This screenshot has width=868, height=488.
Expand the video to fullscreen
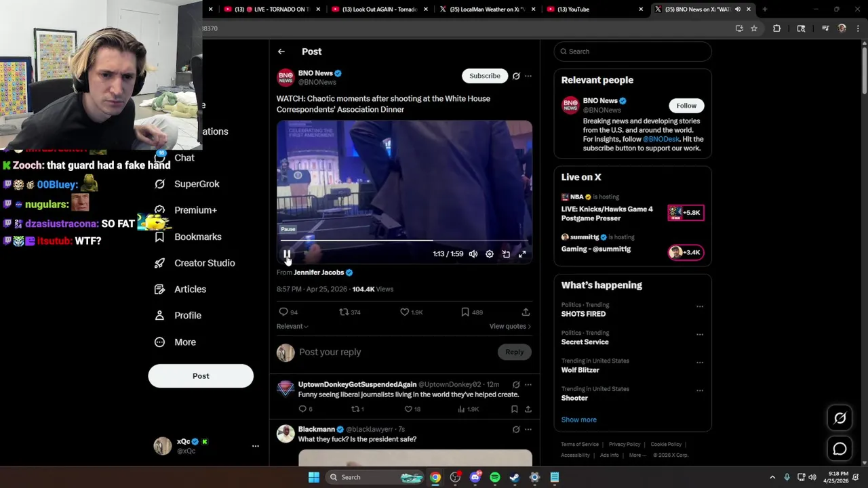click(x=522, y=254)
